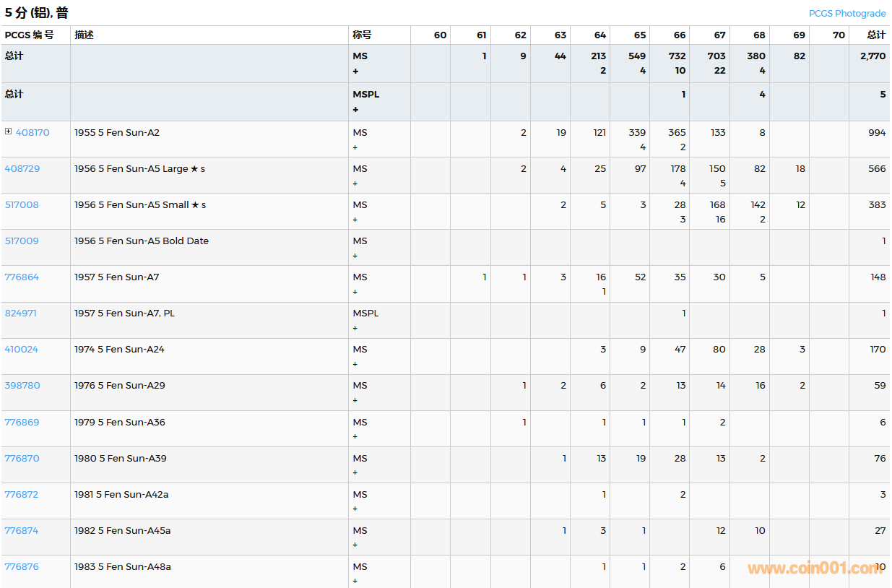
Task: Open the 776876 link for 1983 5 Fen
Action: 22,566
